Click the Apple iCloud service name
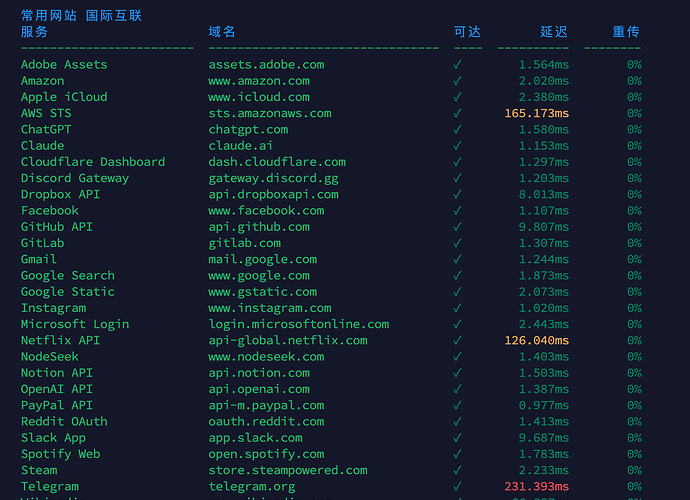Viewport: 690px width, 500px height. point(64,97)
